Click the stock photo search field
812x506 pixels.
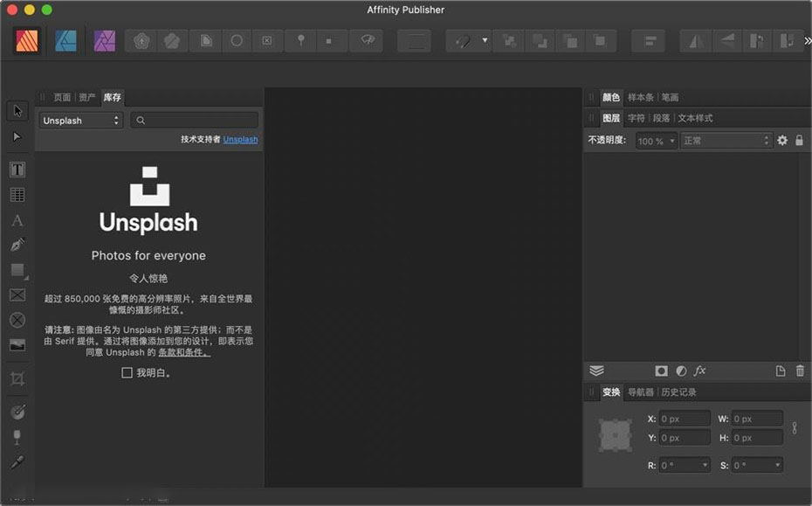tap(194, 121)
